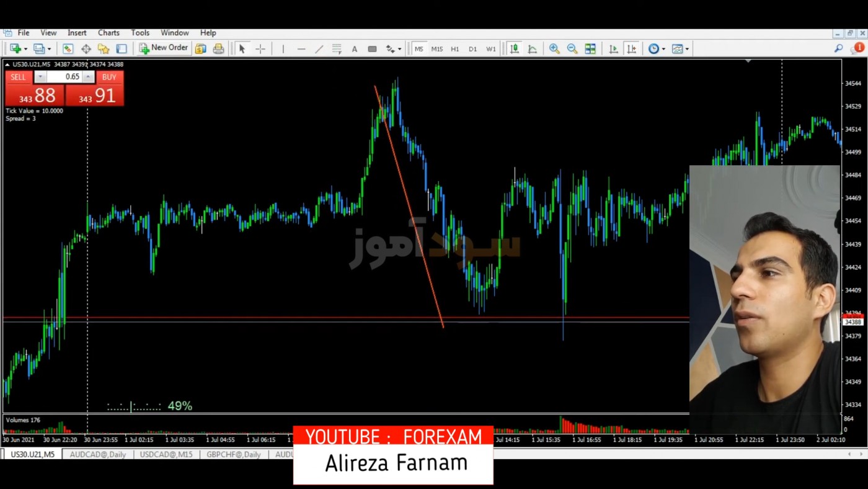Toggle the Terminal panel icon
Screen dimensions: 868x489
(x=122, y=48)
